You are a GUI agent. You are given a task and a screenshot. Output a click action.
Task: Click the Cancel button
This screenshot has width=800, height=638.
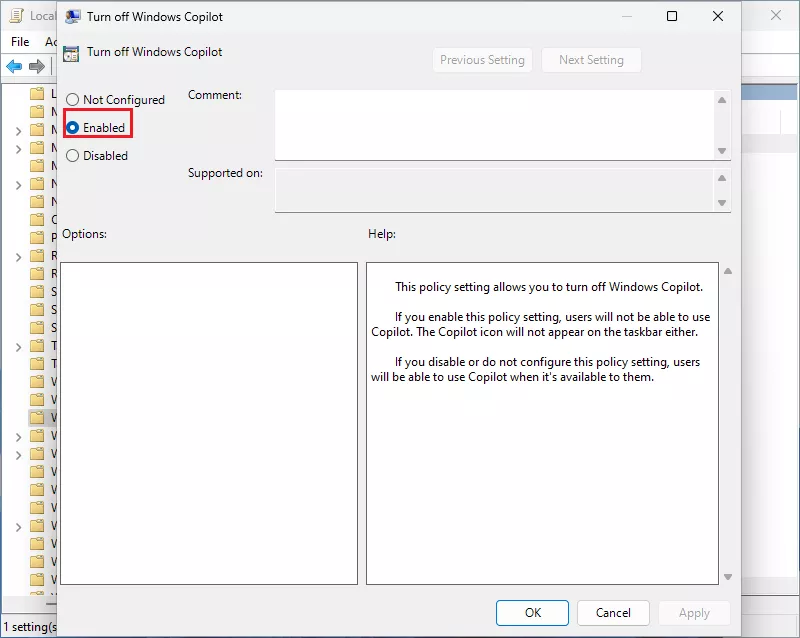coord(613,612)
